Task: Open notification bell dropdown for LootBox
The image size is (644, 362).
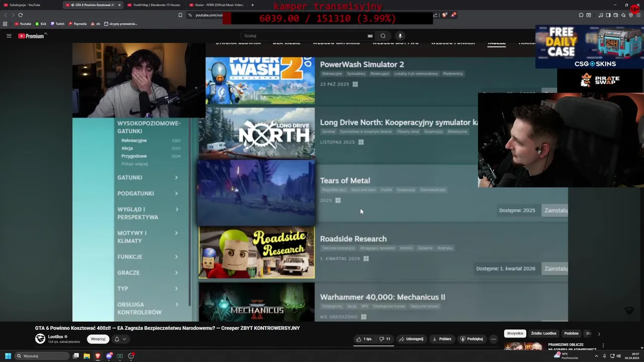Action: [x=120, y=339]
